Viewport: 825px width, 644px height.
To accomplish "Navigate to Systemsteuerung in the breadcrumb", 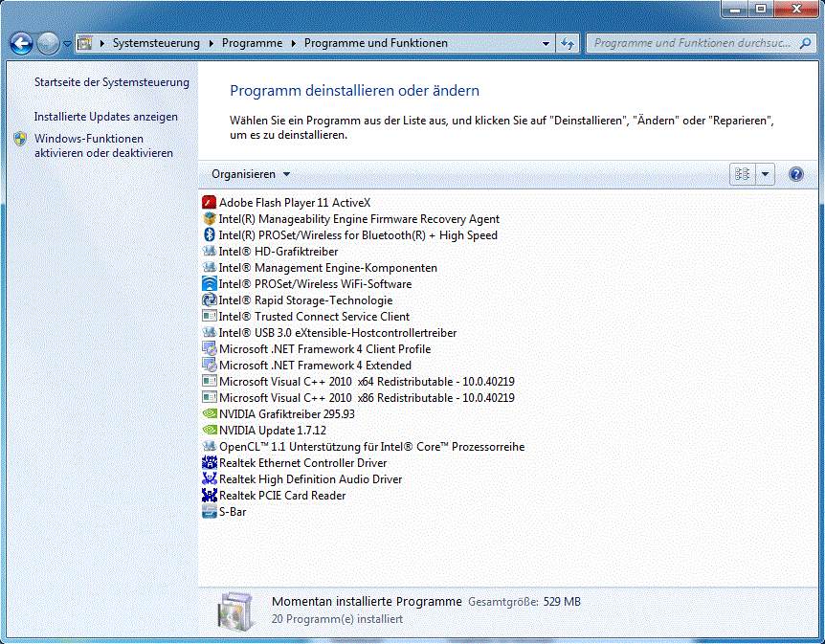I will [x=156, y=43].
